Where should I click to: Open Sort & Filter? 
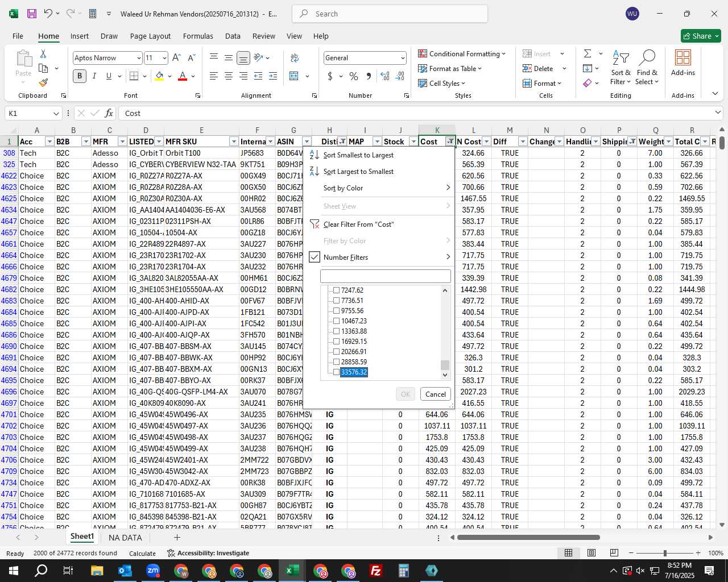621,67
